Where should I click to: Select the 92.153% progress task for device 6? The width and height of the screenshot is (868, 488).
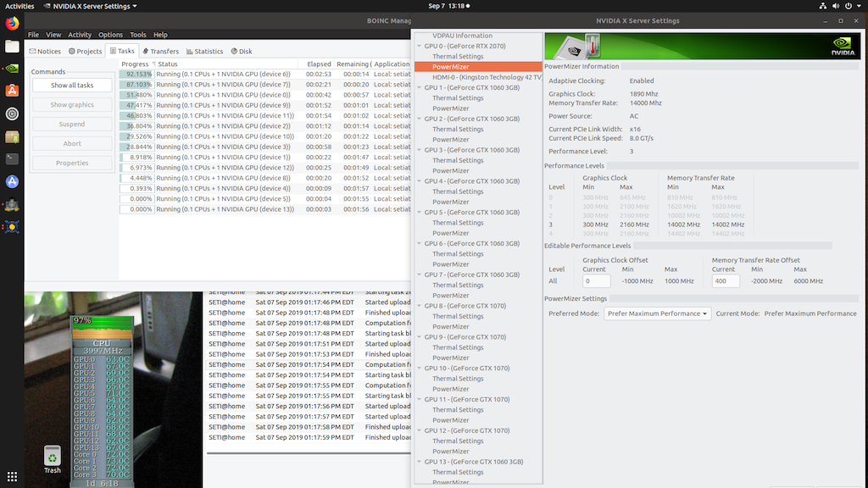click(x=220, y=75)
